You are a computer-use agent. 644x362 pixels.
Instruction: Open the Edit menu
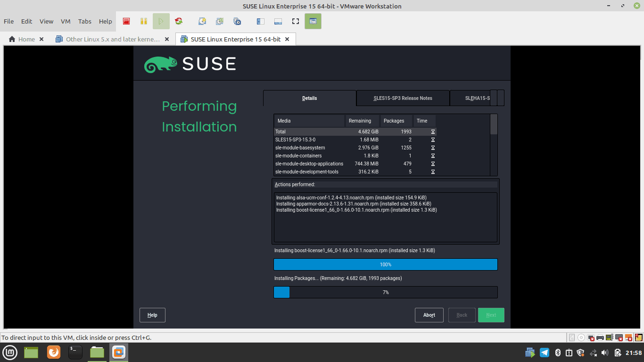tap(27, 21)
